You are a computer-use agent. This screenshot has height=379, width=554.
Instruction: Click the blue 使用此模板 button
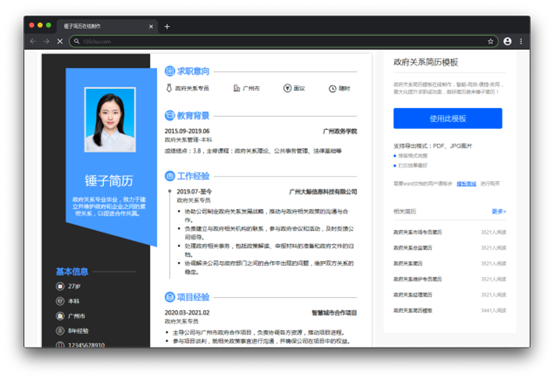(x=448, y=118)
